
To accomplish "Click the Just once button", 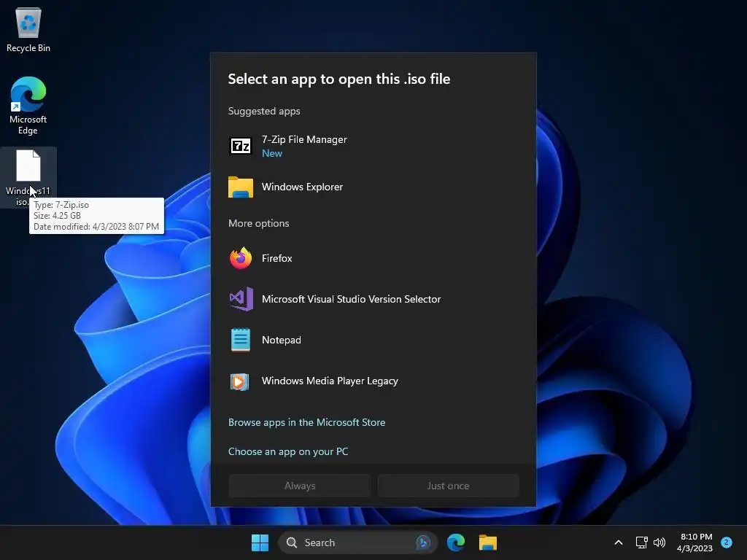I will pyautogui.click(x=449, y=486).
